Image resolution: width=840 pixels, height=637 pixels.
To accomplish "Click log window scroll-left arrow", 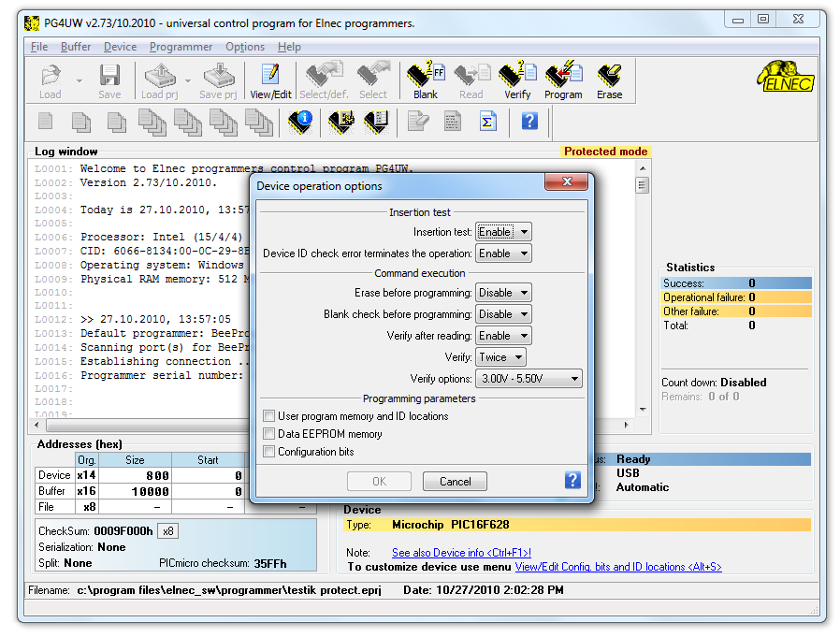I will click(x=36, y=425).
